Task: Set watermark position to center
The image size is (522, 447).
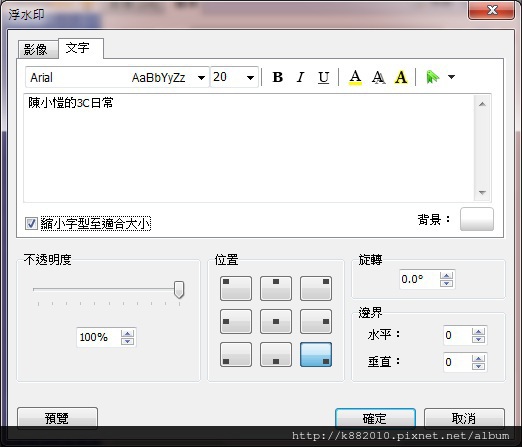Action: (276, 321)
